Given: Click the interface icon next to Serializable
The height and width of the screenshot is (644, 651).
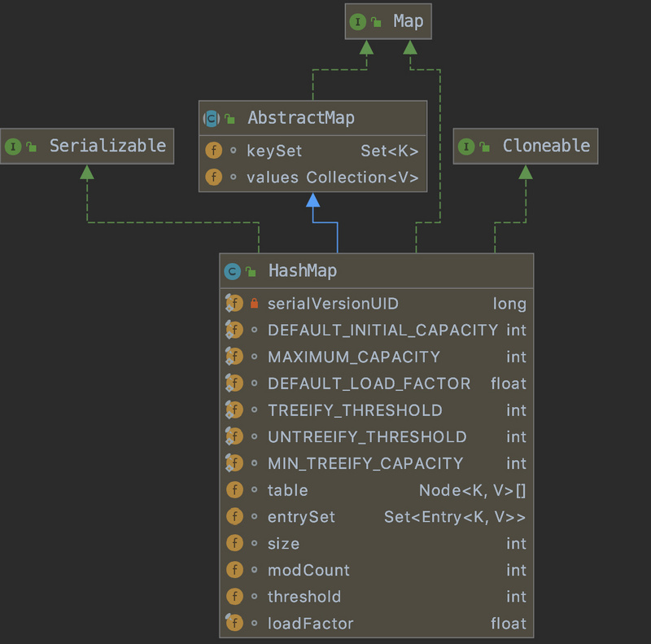Looking at the screenshot, I should click(13, 147).
